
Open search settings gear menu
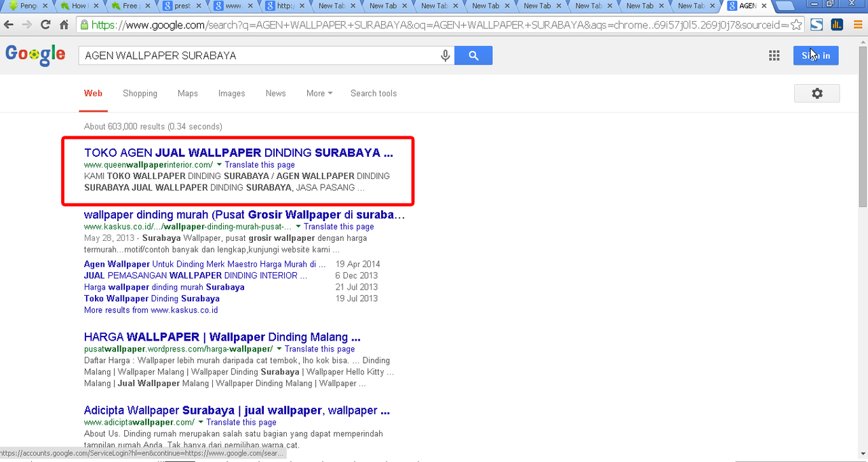pos(816,94)
